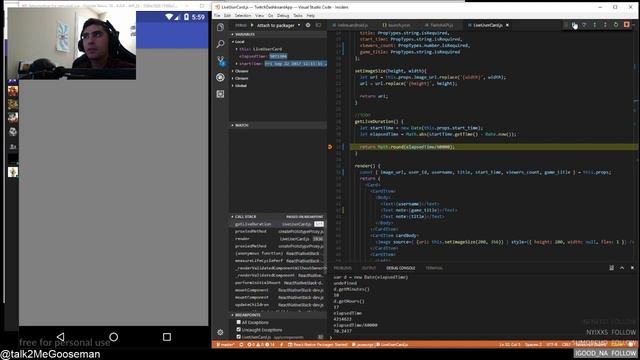Select the getLiveDuration call stack frame
The image size is (640, 360).
(278, 224)
